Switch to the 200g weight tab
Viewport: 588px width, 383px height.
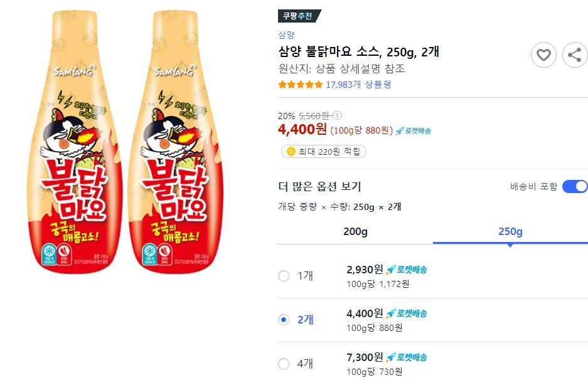pyautogui.click(x=355, y=231)
